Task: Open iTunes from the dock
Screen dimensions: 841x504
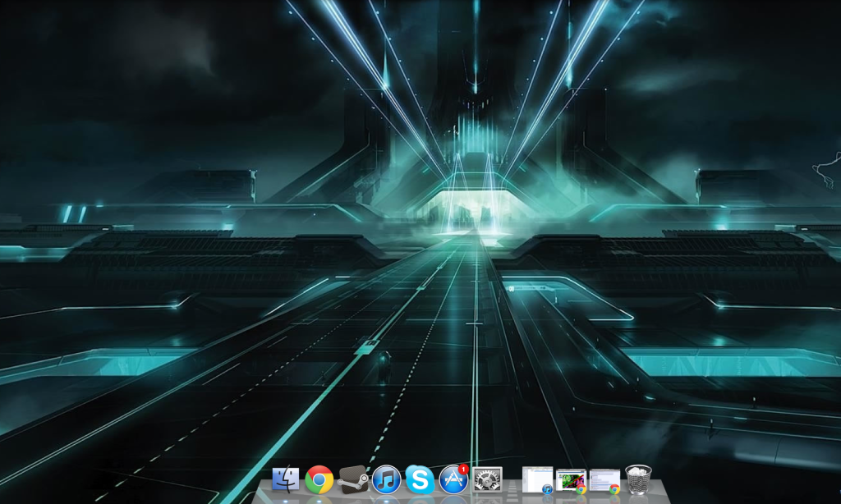Action: tap(386, 479)
